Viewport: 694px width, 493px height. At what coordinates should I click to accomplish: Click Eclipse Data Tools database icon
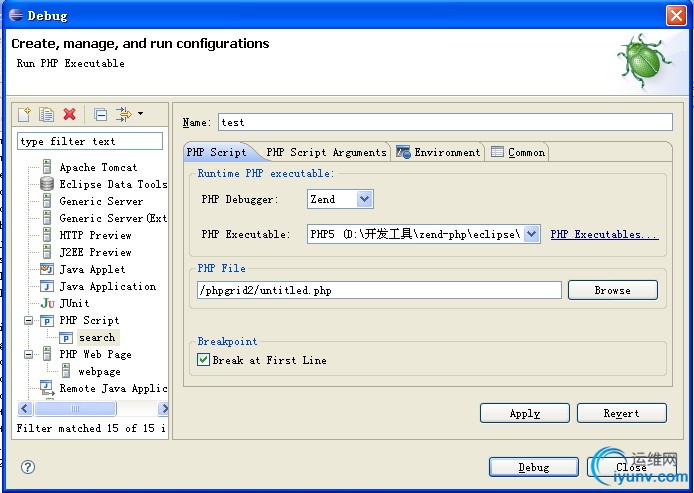pyautogui.click(x=47, y=184)
